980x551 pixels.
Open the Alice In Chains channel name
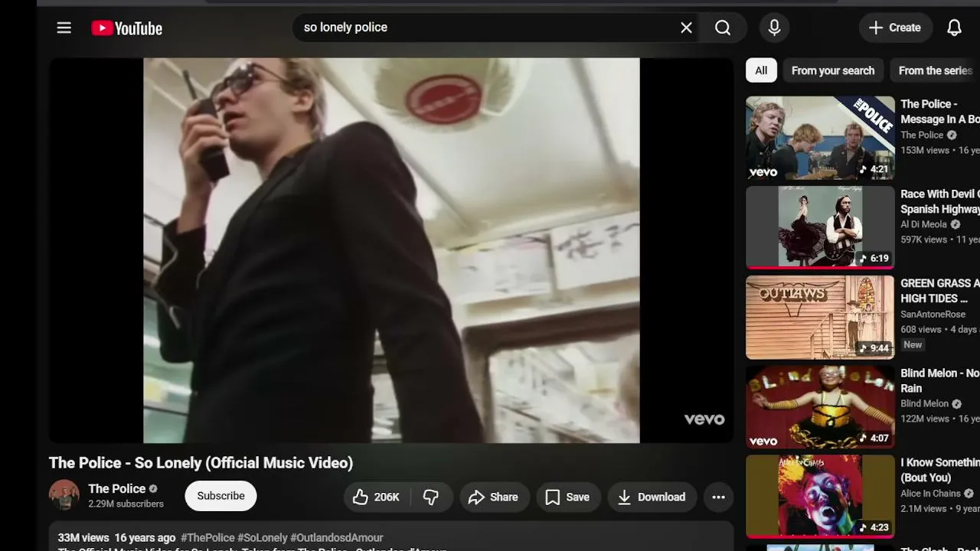click(x=930, y=494)
